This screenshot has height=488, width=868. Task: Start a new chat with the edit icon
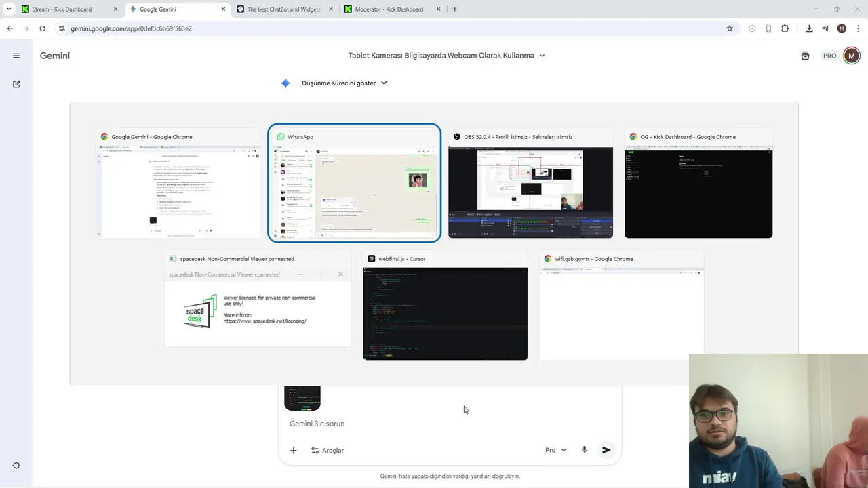pos(16,84)
